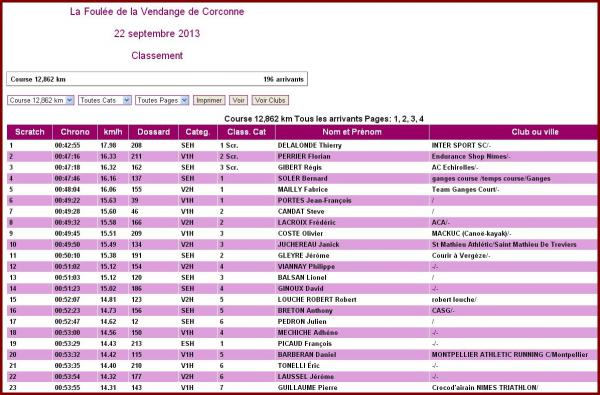This screenshot has width=600, height=395.
Task: Click the club MACKUC (Canoë-kayak)/-
Action: 472,234
